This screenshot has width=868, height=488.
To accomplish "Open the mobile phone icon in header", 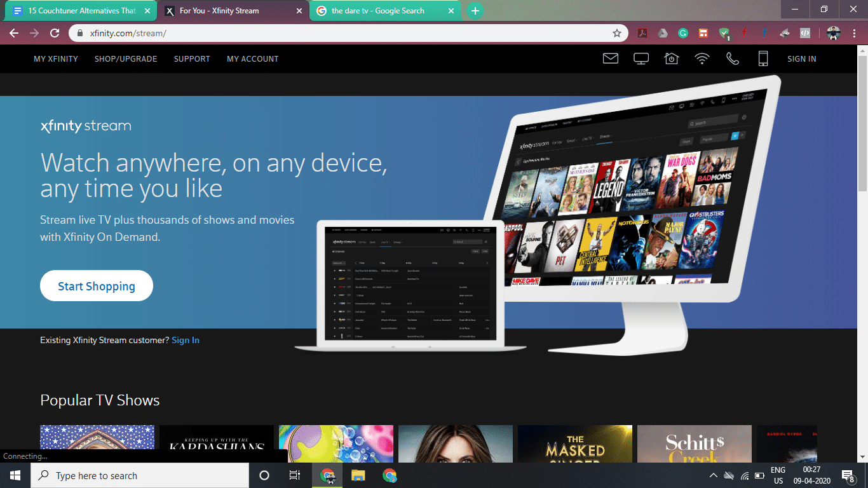I will (x=763, y=58).
